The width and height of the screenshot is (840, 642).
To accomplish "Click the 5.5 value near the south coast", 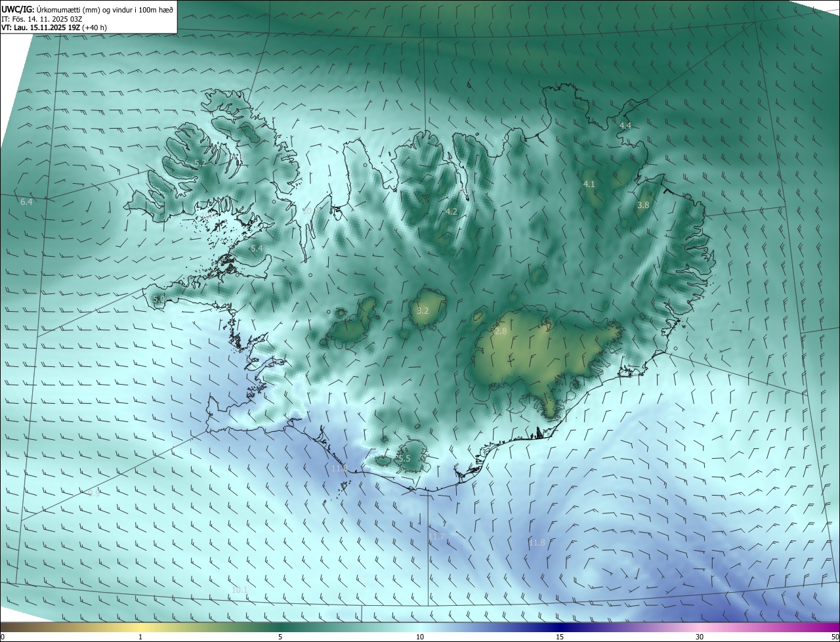I will coord(404,458).
